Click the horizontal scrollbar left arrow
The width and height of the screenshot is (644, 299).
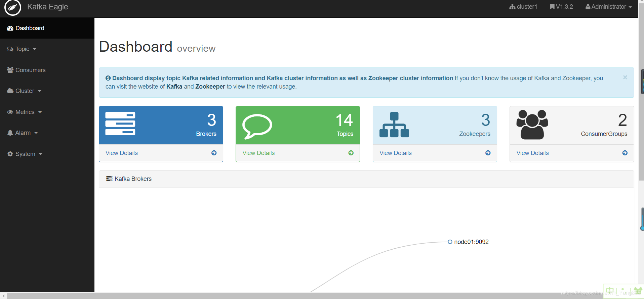point(4,296)
